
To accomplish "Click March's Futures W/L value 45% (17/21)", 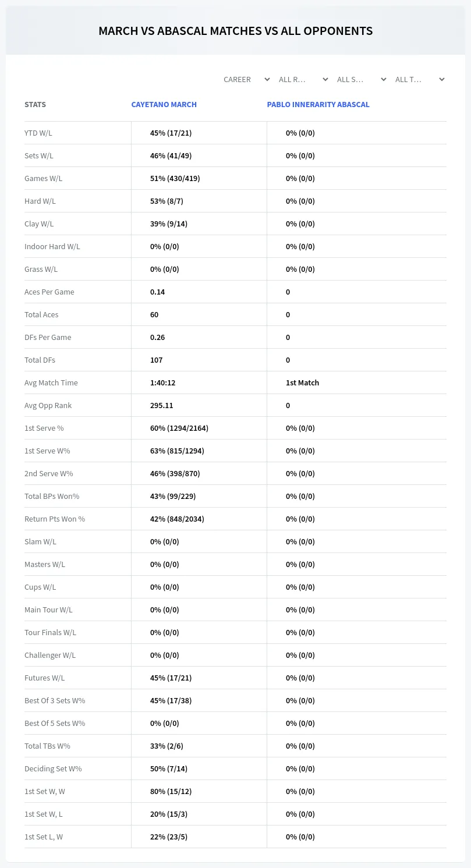I will coord(171,678).
